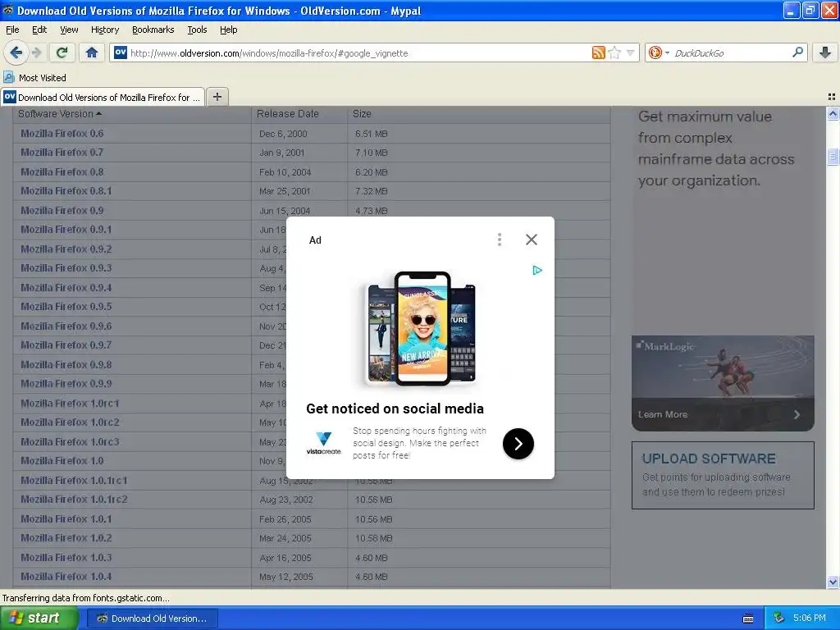
Task: Close the ad popup with the X
Action: (x=531, y=240)
